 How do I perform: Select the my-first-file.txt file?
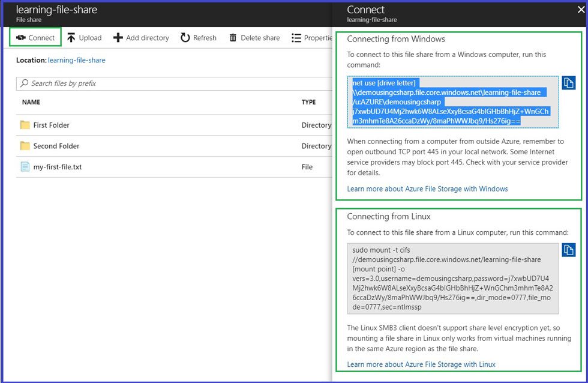point(57,167)
